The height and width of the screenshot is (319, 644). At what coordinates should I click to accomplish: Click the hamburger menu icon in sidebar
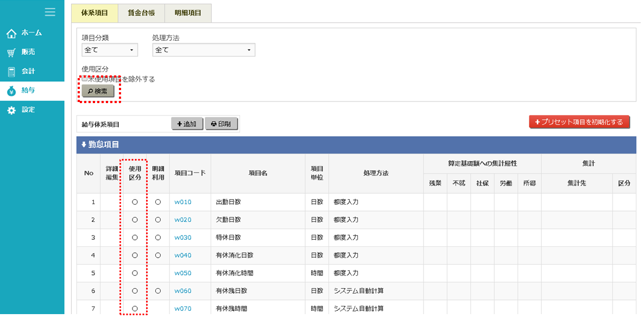(50, 12)
